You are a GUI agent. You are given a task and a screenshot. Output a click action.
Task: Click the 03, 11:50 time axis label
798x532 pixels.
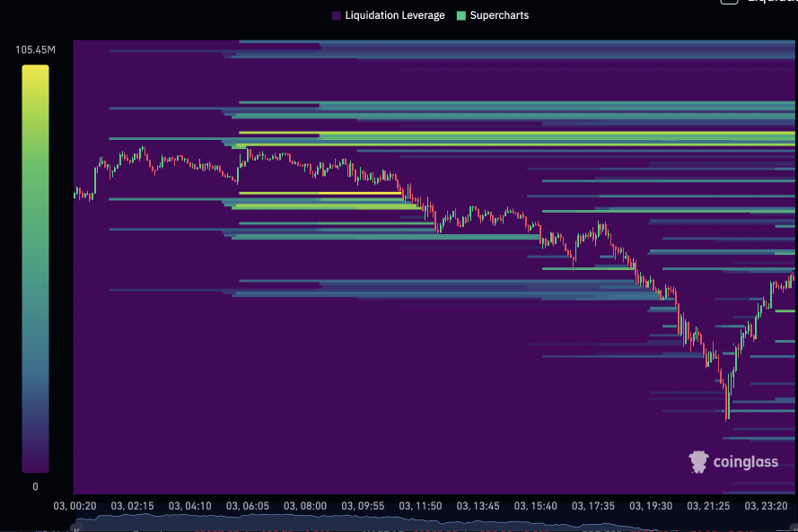(420, 506)
